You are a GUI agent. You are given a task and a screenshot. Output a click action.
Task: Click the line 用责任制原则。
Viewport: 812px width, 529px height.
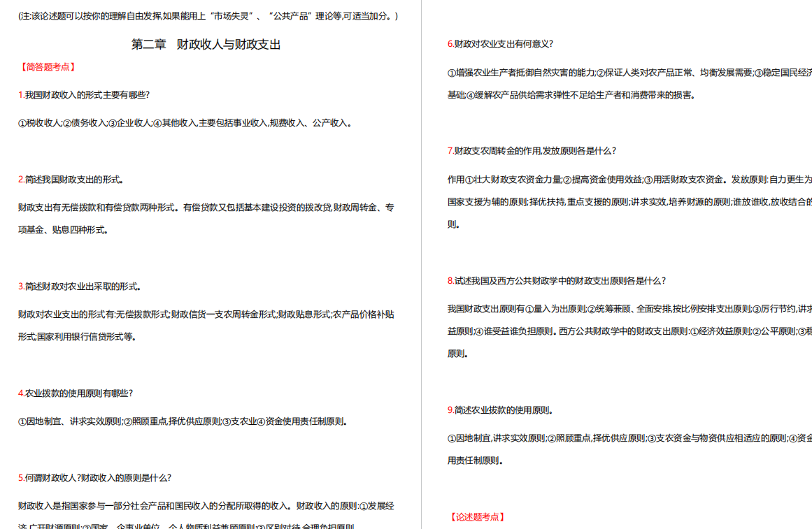[x=476, y=461]
